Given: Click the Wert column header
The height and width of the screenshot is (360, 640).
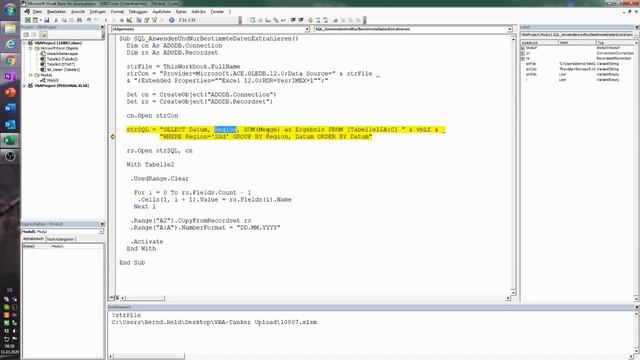Looking at the screenshot, I should 577,42.
